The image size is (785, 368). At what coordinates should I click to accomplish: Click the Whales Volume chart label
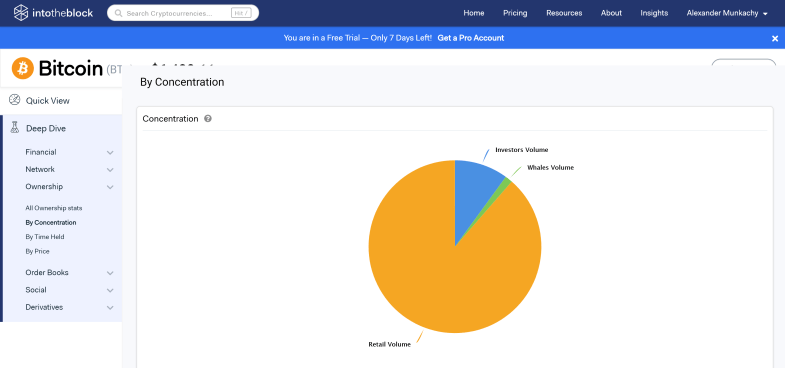(550, 168)
